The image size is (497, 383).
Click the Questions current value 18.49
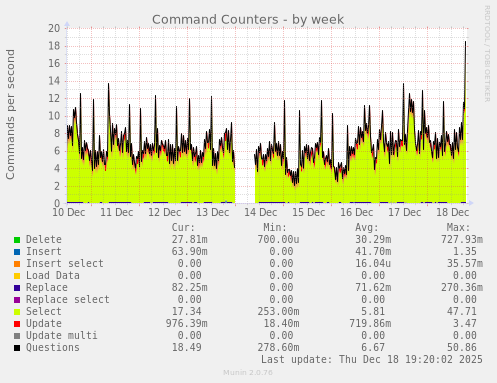click(187, 348)
